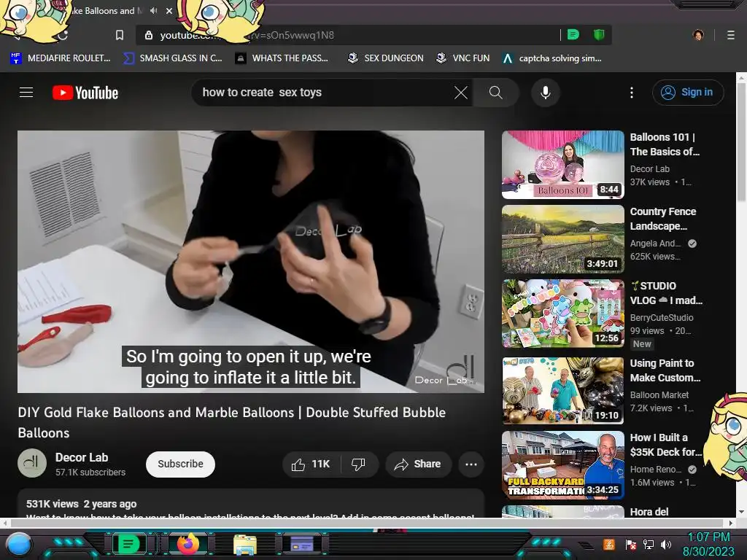Click 'Balloons 101 | The Basics of...' title
Image resolution: width=747 pixels, height=560 pixels.
665,144
